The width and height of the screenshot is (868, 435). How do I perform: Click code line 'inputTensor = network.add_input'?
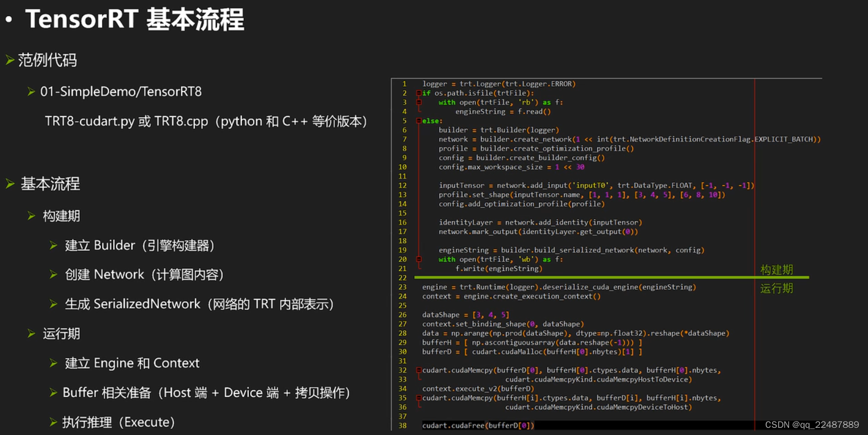[x=596, y=186]
